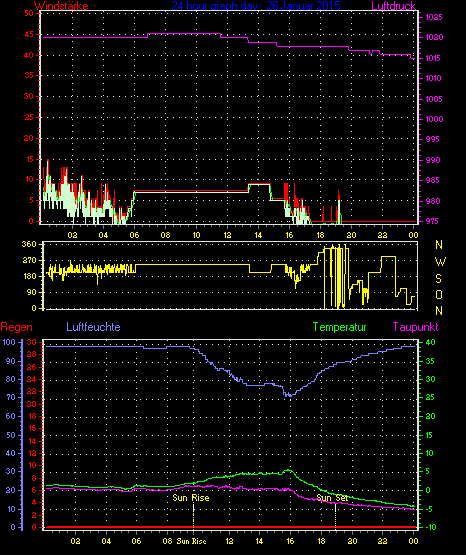Select the Luftfeuchte legend label

(x=93, y=327)
